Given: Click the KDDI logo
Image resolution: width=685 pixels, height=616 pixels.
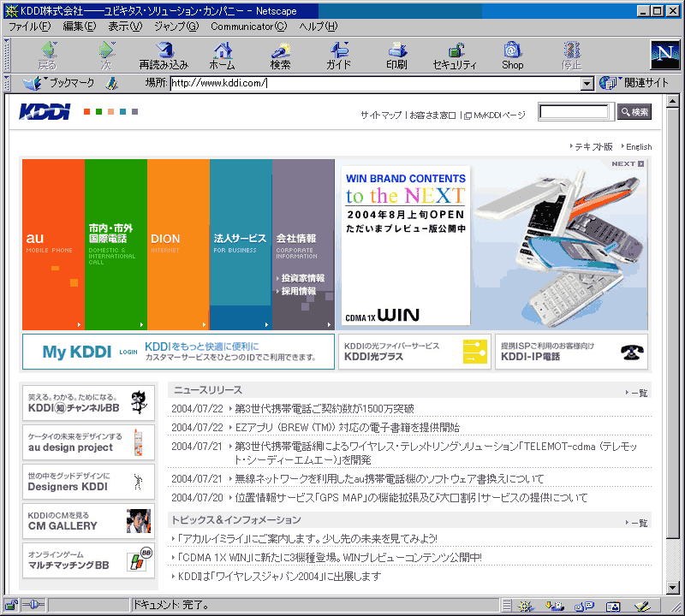Looking at the screenshot, I should pos(45,112).
